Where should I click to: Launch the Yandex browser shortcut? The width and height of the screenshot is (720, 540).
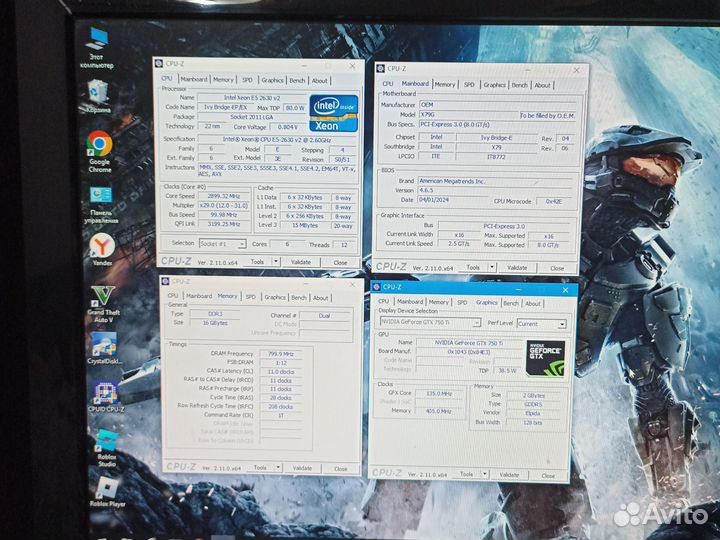click(x=101, y=245)
